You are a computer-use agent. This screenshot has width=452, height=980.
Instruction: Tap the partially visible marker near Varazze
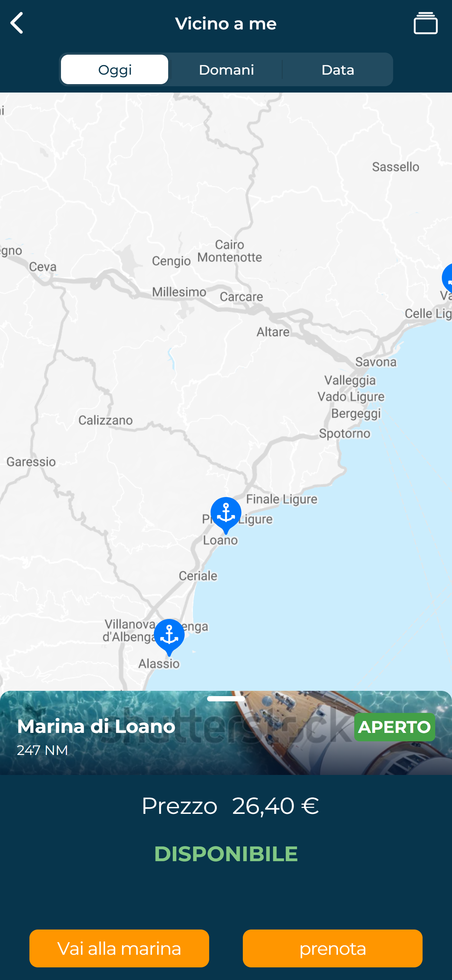click(447, 278)
